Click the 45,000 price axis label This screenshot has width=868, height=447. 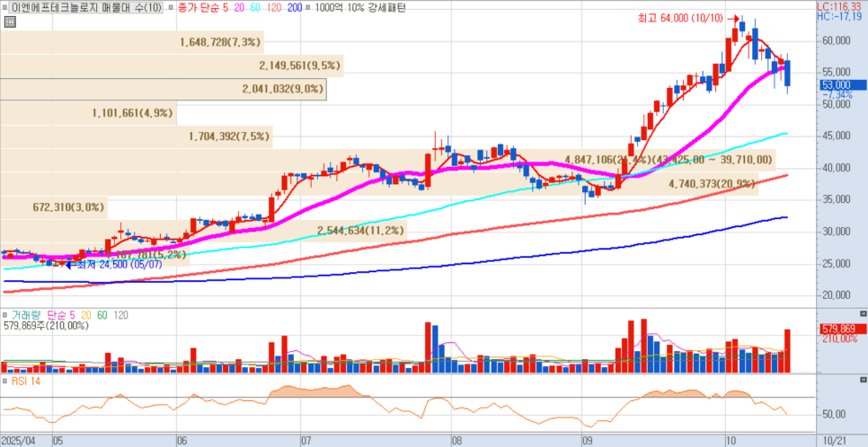tap(836, 136)
